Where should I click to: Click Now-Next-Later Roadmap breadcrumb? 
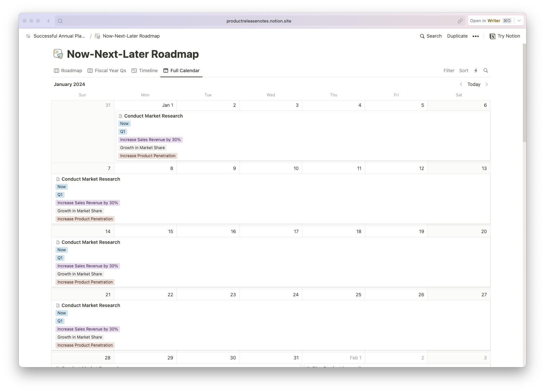127,36
